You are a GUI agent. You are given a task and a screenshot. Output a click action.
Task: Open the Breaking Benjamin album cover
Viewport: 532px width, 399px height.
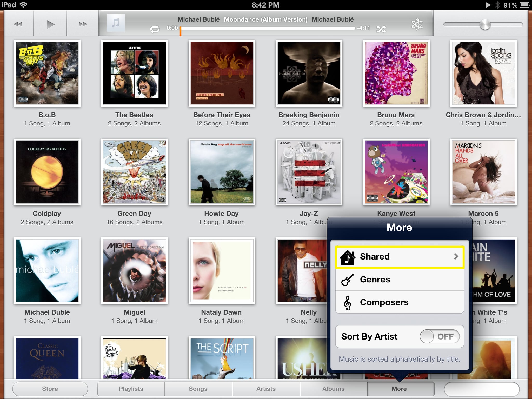click(309, 73)
